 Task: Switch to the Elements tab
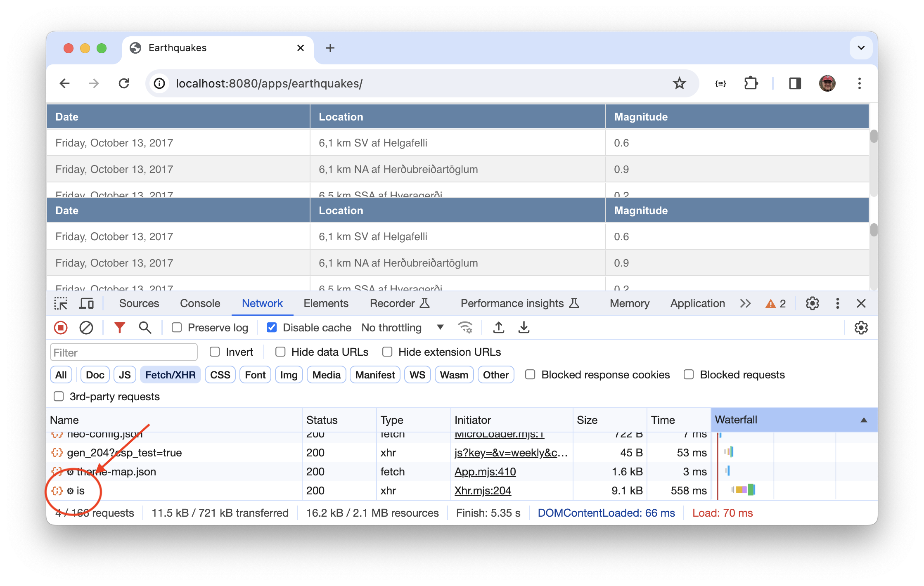[x=326, y=304]
